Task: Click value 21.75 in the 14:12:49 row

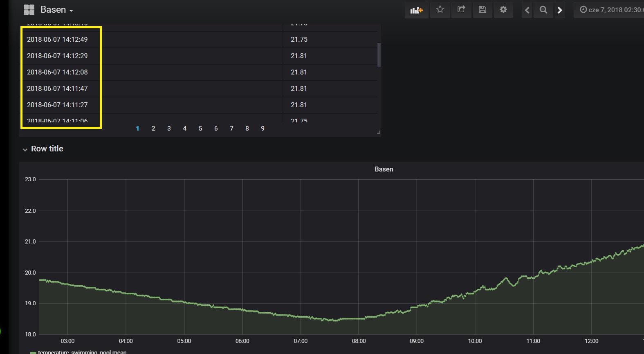Action: pyautogui.click(x=299, y=40)
